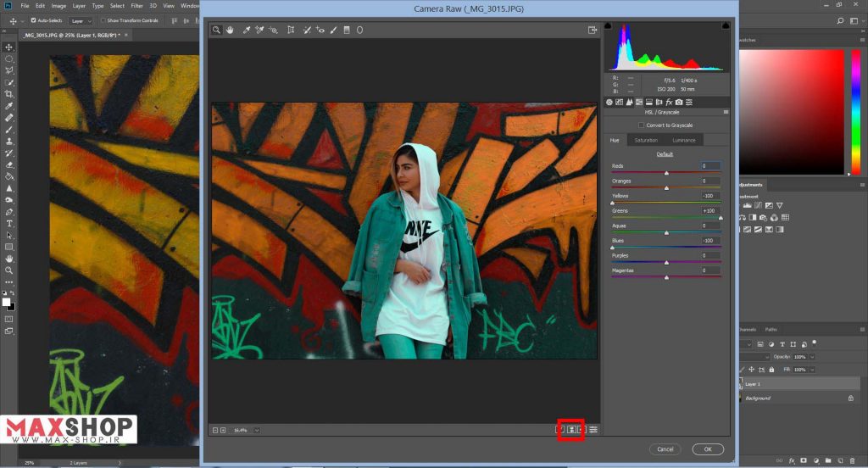Open the Detail panel icon
Viewport: 868px width, 468px height.
(x=630, y=102)
